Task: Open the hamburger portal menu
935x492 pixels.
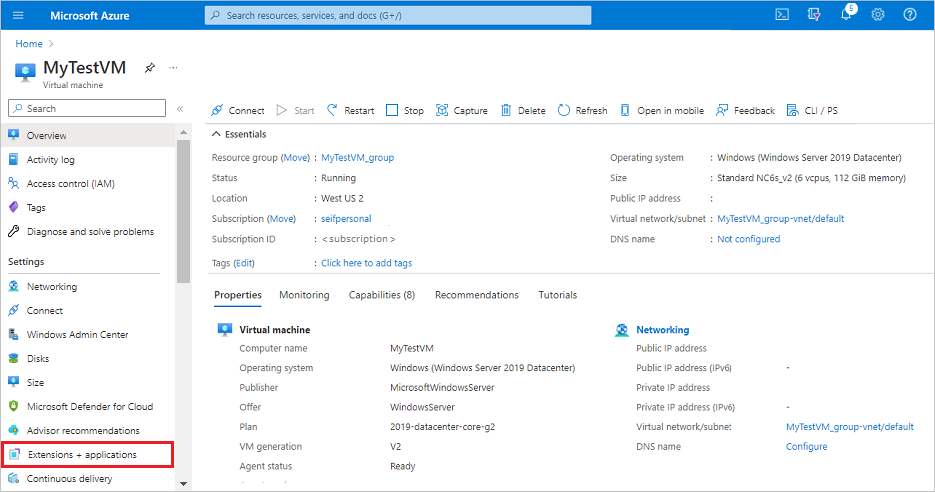Action: click(18, 15)
